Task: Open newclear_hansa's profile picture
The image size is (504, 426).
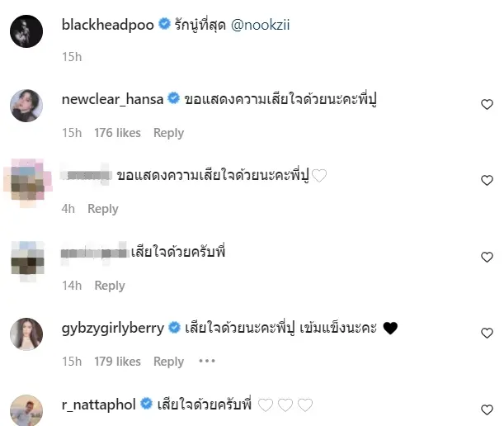Action: coord(26,106)
